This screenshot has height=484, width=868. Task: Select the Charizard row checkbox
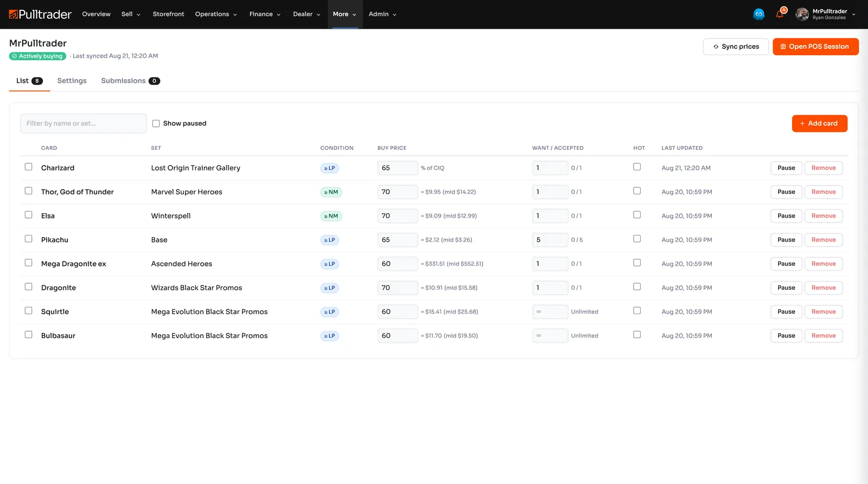click(x=28, y=167)
